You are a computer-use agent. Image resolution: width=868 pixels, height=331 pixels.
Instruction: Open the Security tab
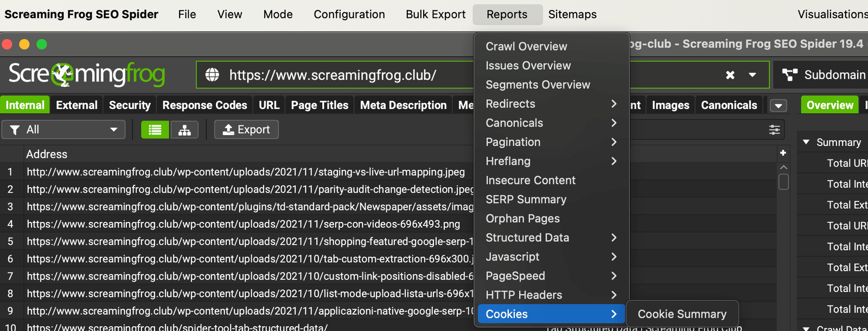click(130, 105)
